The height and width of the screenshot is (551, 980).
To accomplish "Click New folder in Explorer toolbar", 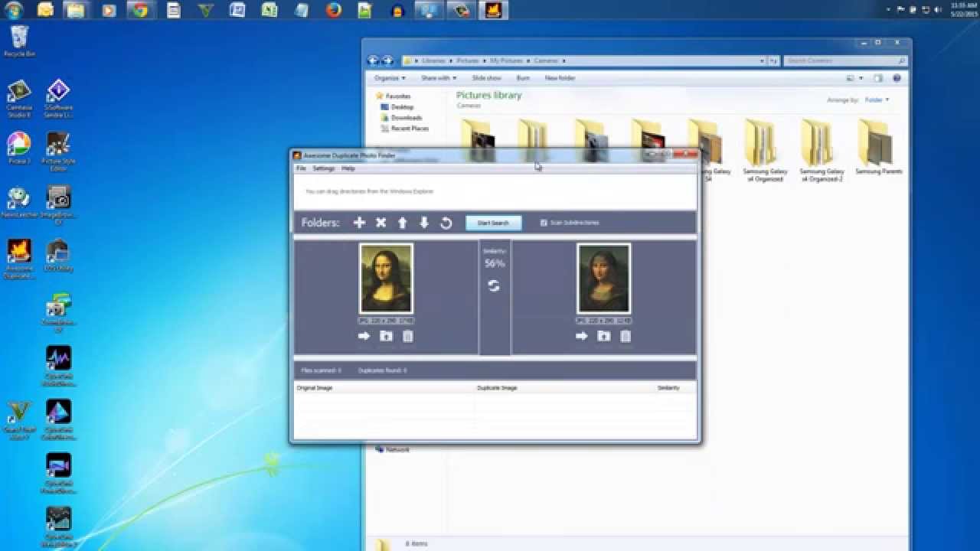I will pos(560,78).
